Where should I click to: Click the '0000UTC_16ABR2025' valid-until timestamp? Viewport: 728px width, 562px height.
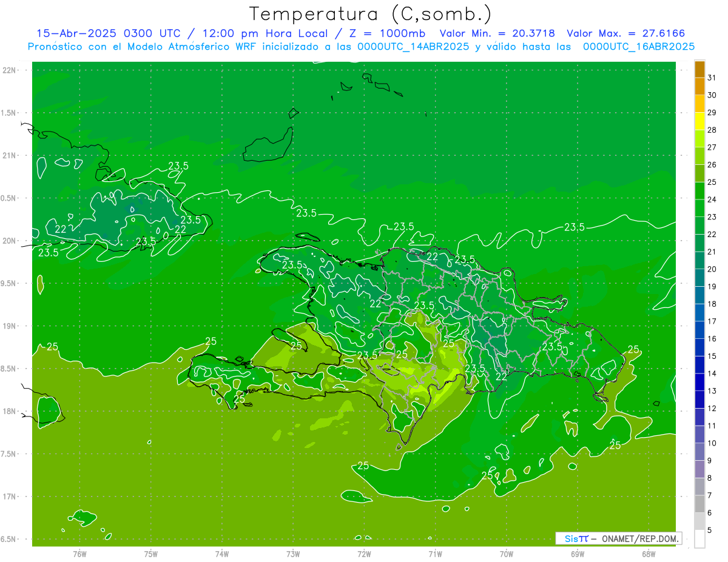(639, 47)
